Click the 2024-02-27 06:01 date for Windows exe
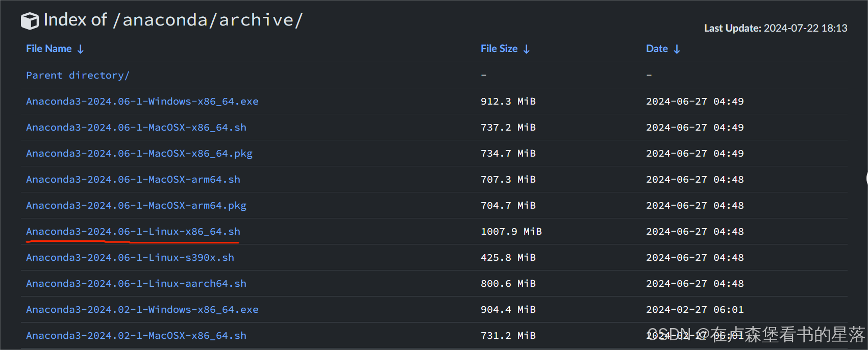Screen dimensions: 868x350 [695, 309]
